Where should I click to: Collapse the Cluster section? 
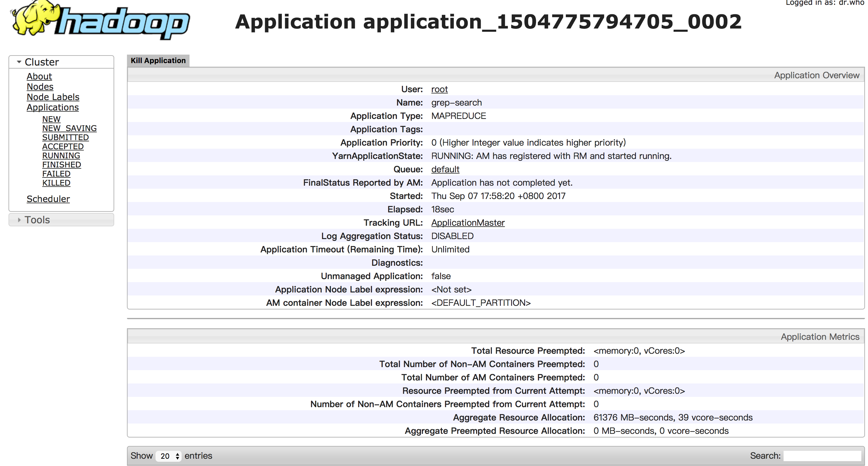click(x=41, y=62)
